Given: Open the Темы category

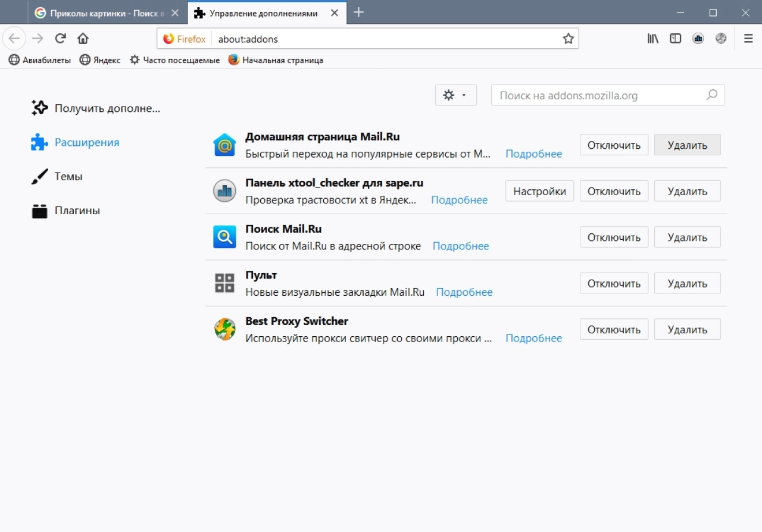Looking at the screenshot, I should pos(57,176).
